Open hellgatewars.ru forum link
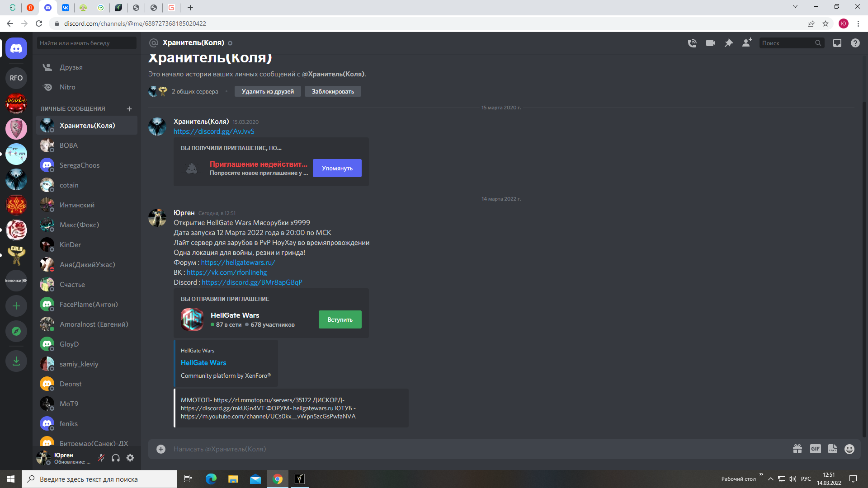The width and height of the screenshot is (868, 488). (x=238, y=263)
